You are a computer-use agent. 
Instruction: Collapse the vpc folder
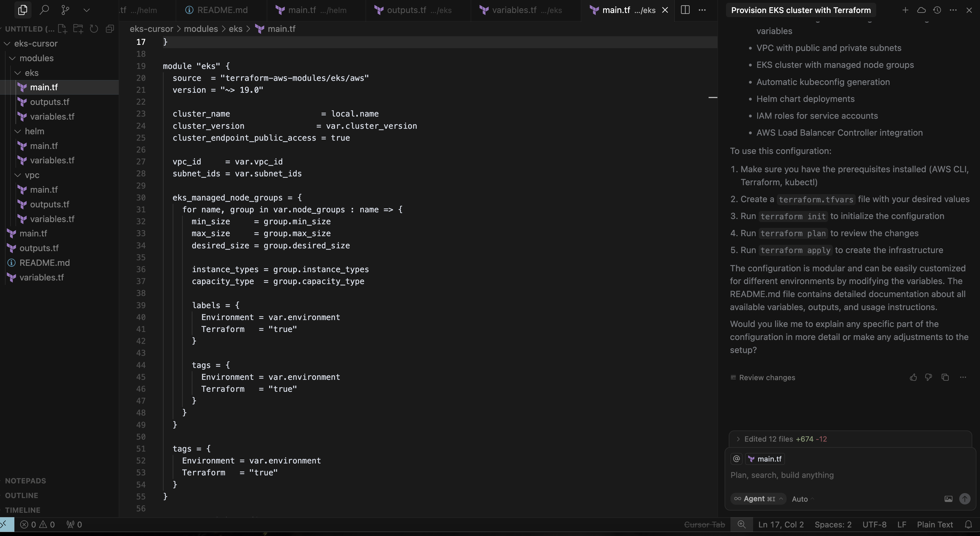[17, 175]
